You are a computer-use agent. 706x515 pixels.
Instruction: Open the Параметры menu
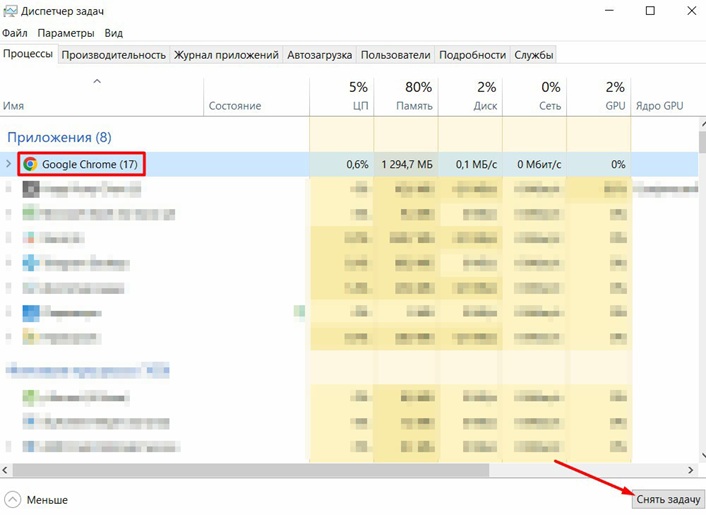[x=66, y=33]
